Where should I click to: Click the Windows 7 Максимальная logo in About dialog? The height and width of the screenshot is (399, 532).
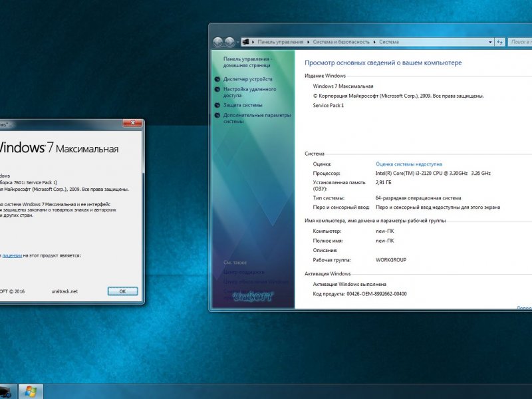pyautogui.click(x=58, y=148)
